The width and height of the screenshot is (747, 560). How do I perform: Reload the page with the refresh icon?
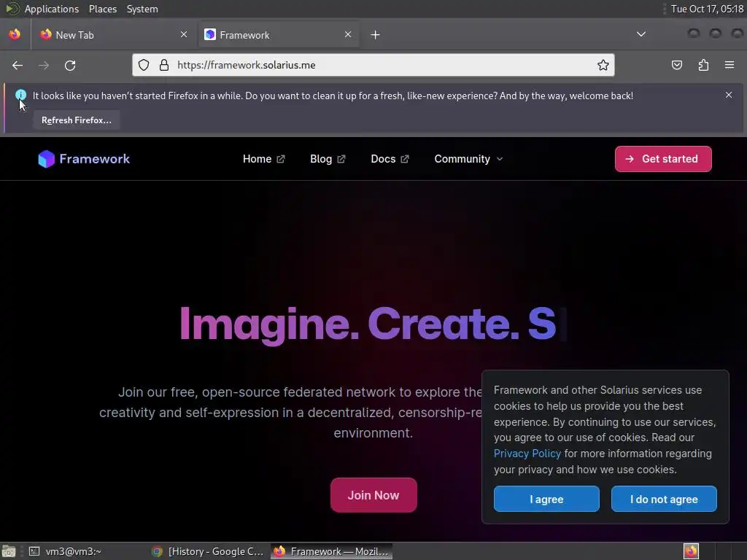tap(70, 65)
